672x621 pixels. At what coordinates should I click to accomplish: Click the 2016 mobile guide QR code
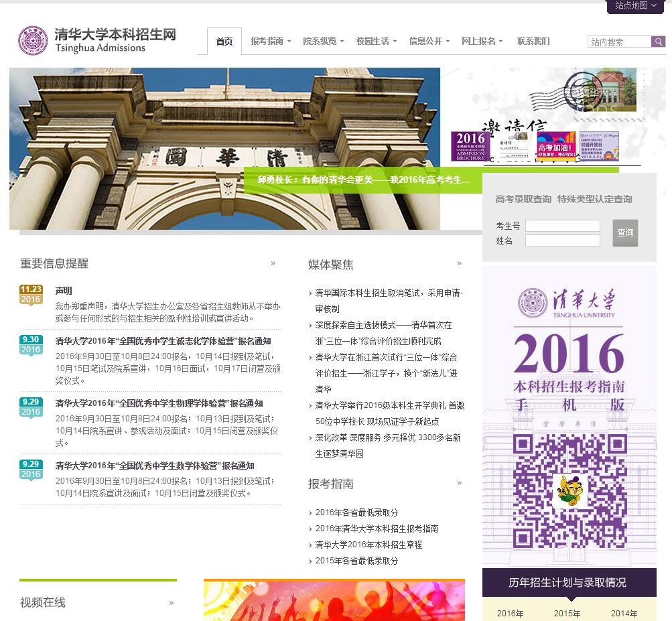pos(570,491)
